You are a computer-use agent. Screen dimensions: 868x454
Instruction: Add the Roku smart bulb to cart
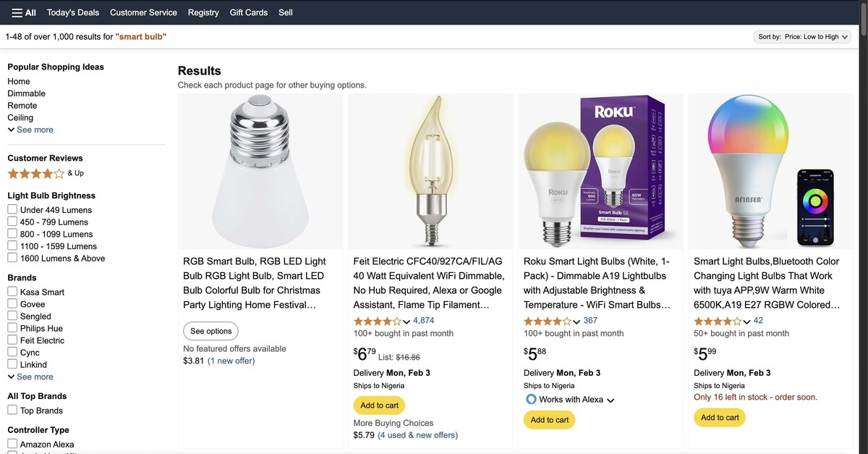click(x=549, y=420)
